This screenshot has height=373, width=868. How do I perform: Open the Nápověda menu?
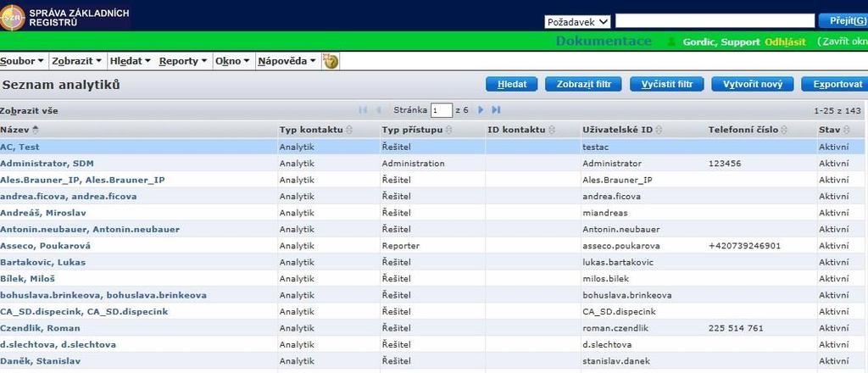point(287,61)
